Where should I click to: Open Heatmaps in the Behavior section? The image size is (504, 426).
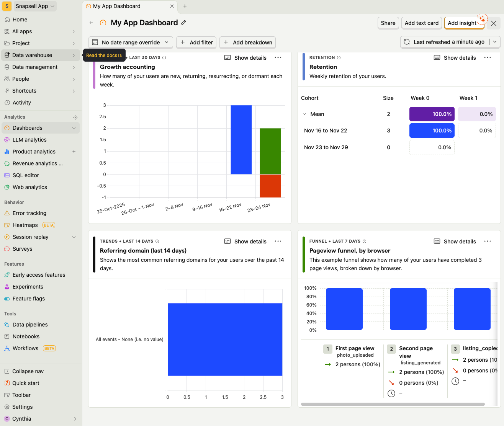[x=26, y=225]
